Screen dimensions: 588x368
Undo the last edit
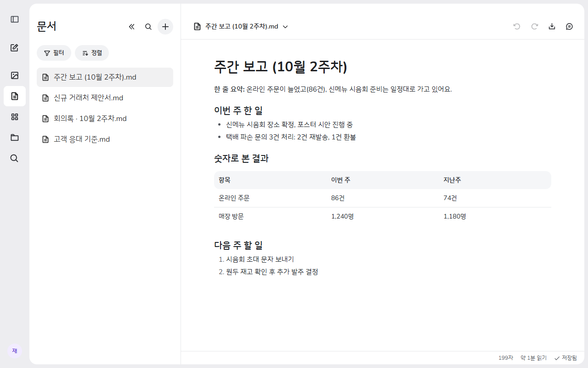click(x=517, y=27)
